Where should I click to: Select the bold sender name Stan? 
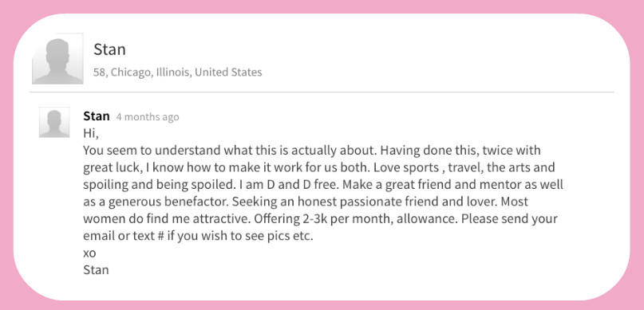coord(97,116)
